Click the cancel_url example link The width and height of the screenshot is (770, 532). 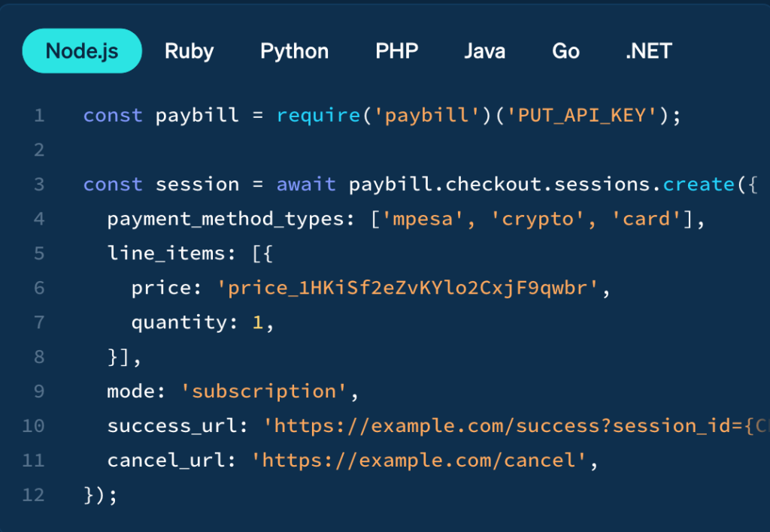(x=420, y=461)
